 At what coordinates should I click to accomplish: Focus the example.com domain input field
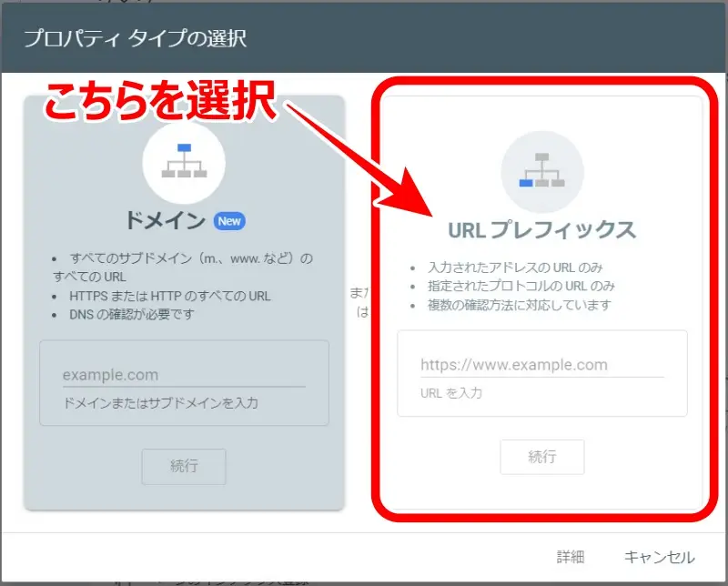point(184,375)
